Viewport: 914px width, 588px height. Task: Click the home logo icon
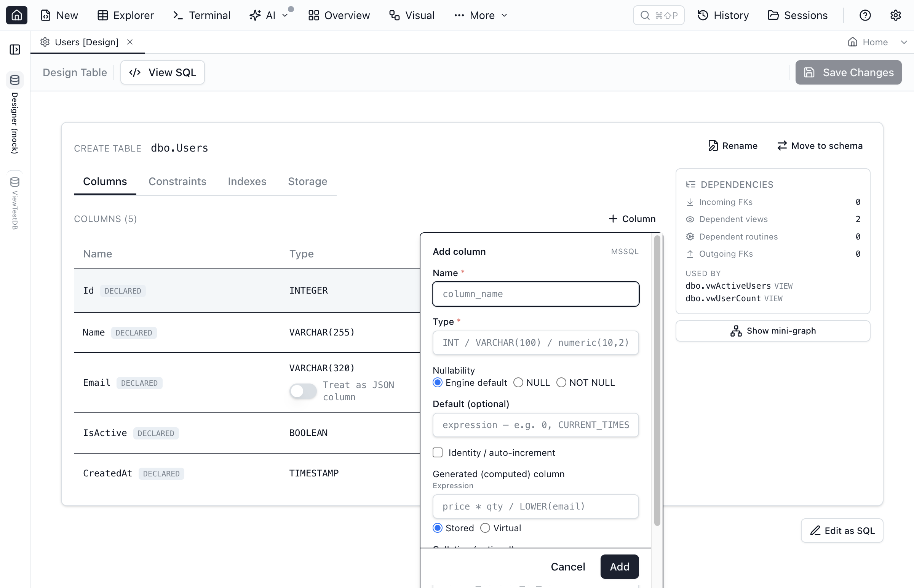pyautogui.click(x=16, y=15)
